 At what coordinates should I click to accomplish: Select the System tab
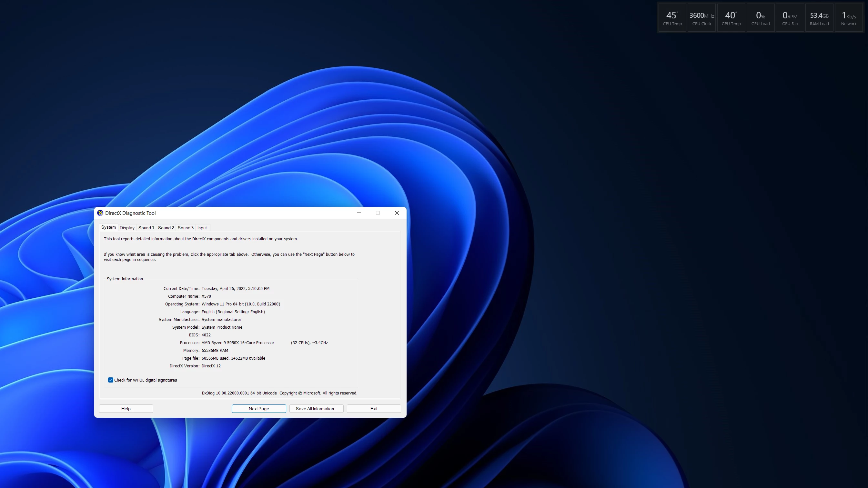coord(108,227)
